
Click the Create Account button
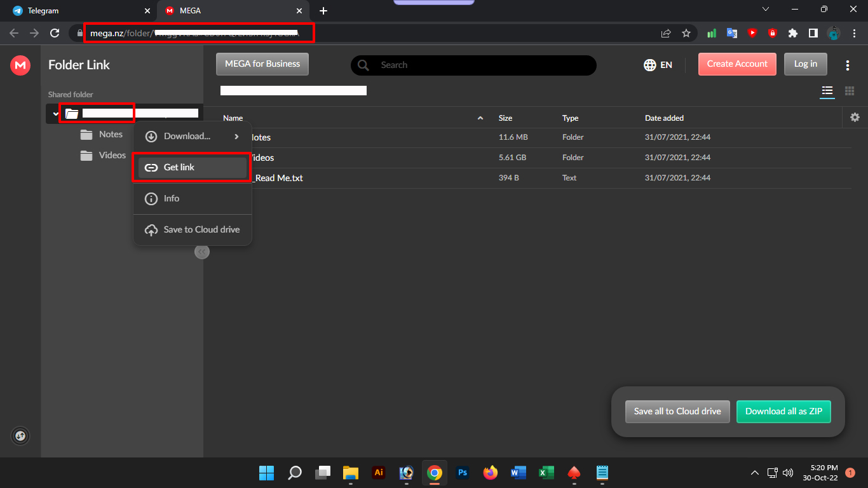pyautogui.click(x=737, y=64)
